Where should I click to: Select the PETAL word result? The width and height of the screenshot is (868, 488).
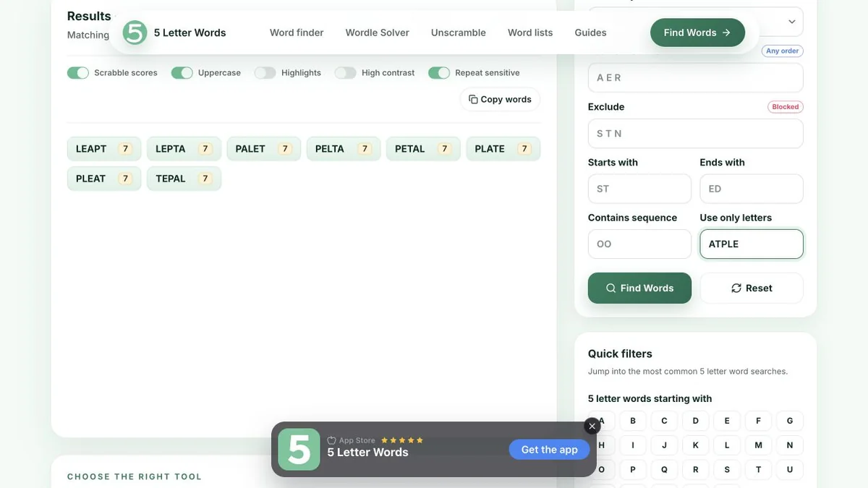[423, 149]
